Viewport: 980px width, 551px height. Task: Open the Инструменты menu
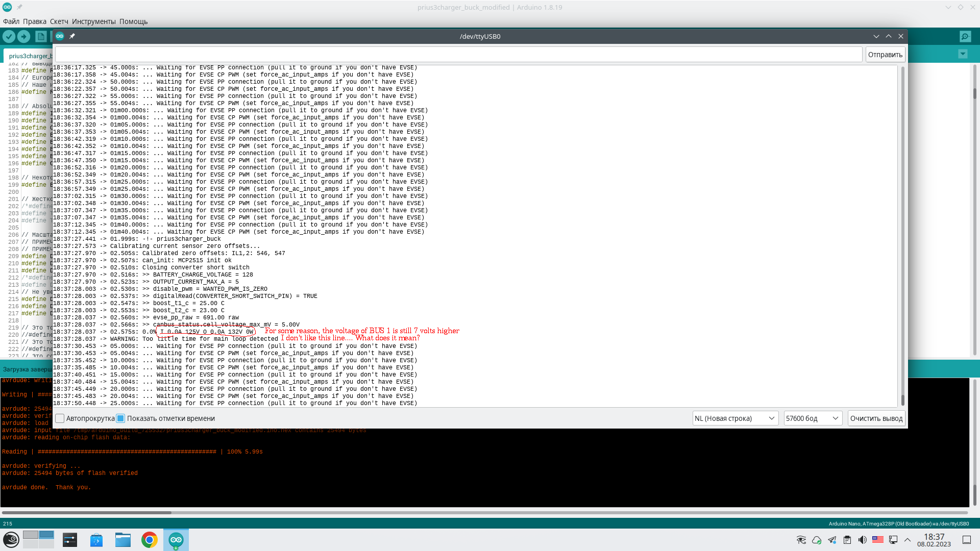pyautogui.click(x=93, y=21)
